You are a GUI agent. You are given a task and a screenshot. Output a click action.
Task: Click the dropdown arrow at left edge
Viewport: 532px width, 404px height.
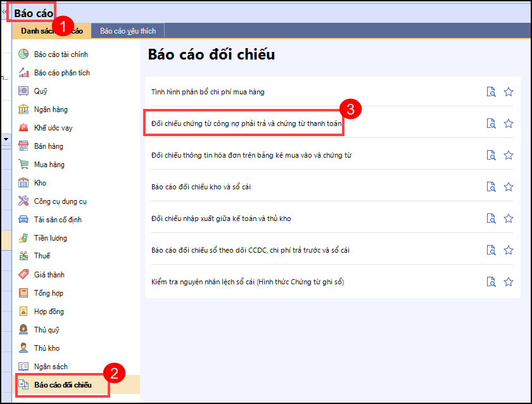click(x=6, y=138)
